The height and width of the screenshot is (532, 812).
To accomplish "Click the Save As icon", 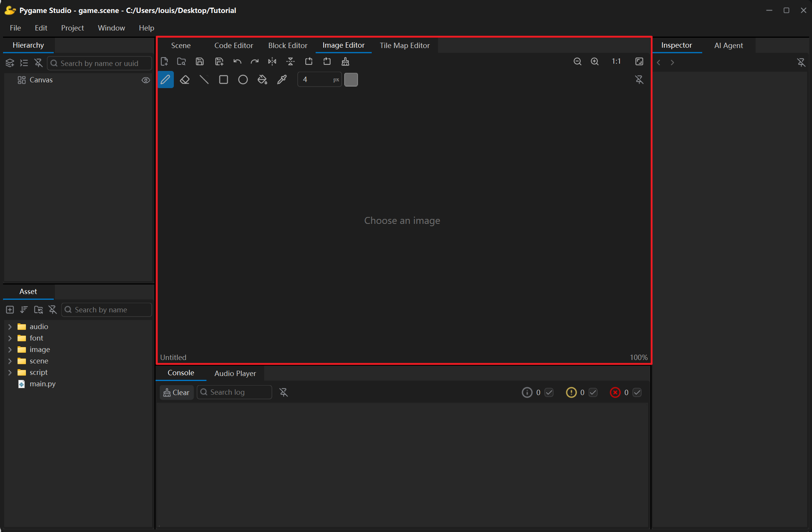I will pyautogui.click(x=219, y=61).
